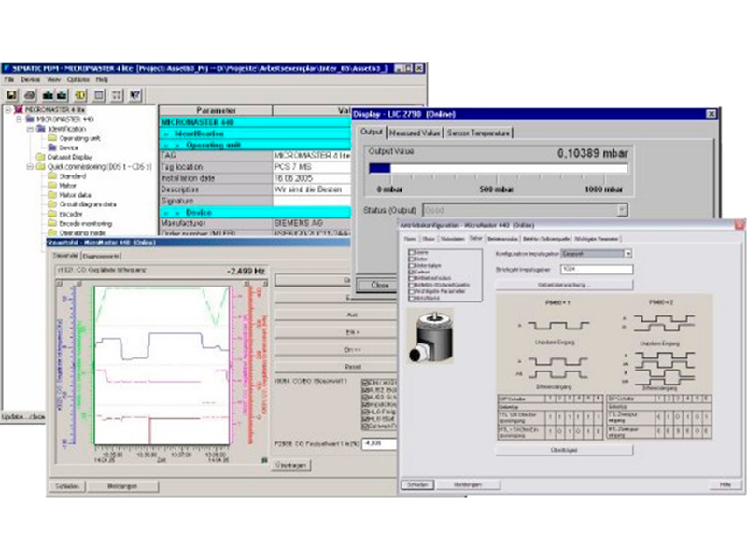
Task: Click the dotted grid icon in PDM toolbar
Action: pyautogui.click(x=117, y=95)
